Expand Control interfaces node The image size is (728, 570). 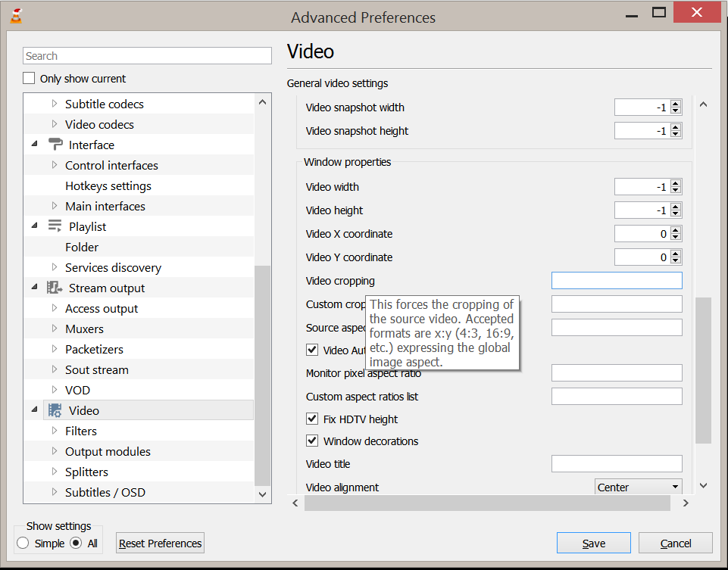click(x=55, y=165)
